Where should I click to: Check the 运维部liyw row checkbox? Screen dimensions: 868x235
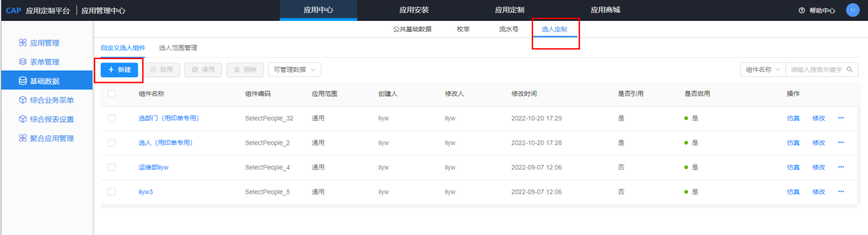click(x=111, y=167)
